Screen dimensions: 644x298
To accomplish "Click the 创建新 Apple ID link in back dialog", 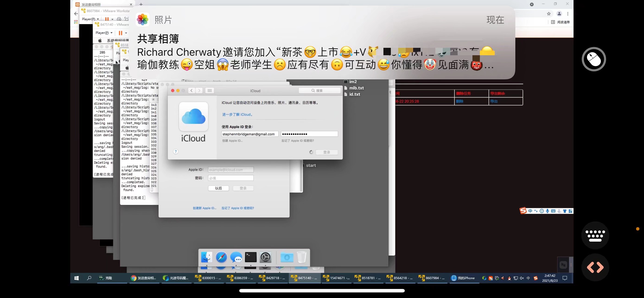I will point(204,208).
